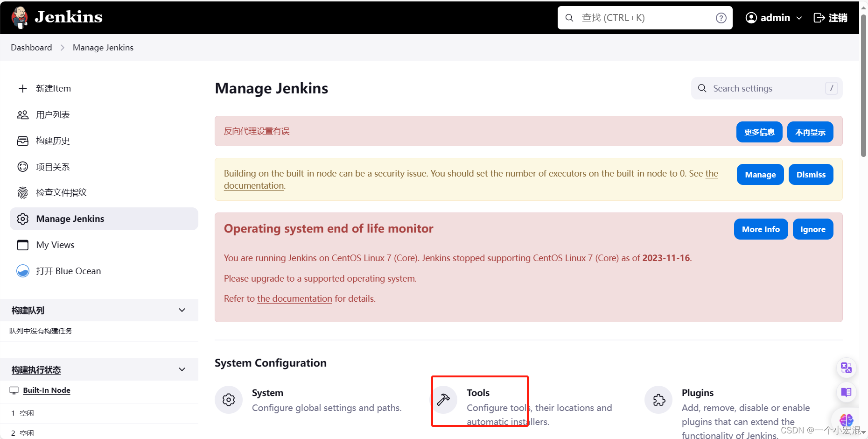Screen dimensions: 868x439
Task: Select the Tools hammer icon
Action: click(444, 400)
